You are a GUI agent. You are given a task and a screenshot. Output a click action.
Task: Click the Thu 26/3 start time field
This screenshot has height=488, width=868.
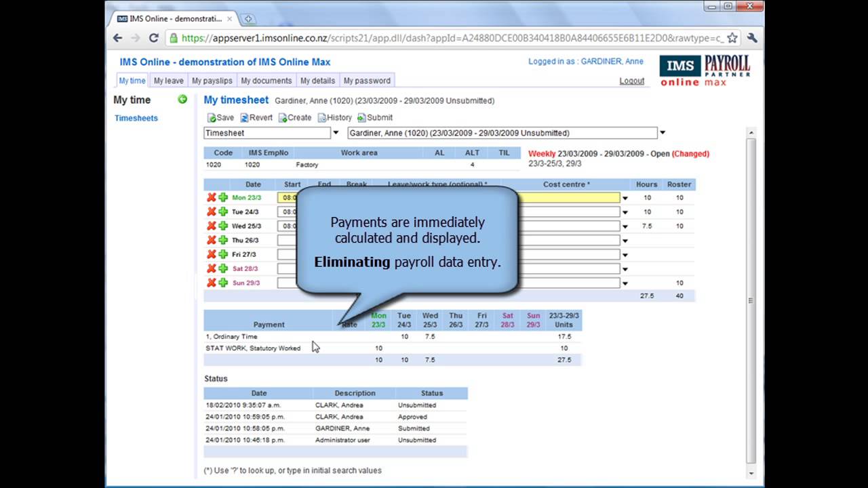(288, 240)
